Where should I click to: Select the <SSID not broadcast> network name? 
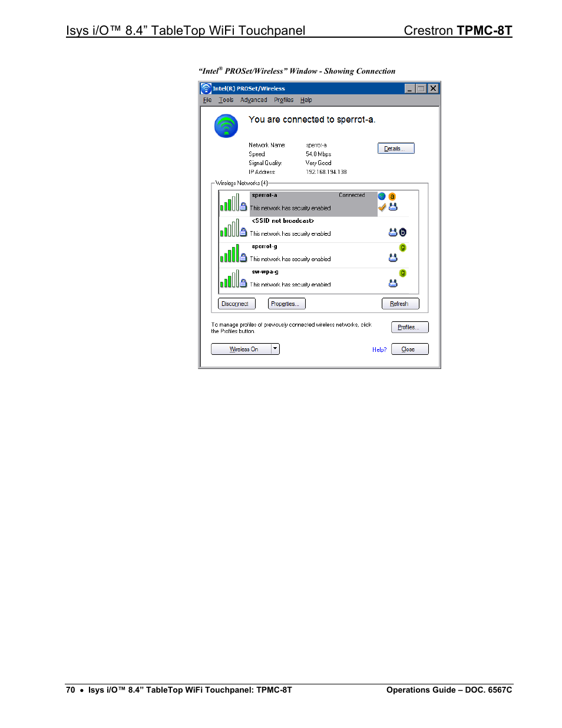coord(283,220)
